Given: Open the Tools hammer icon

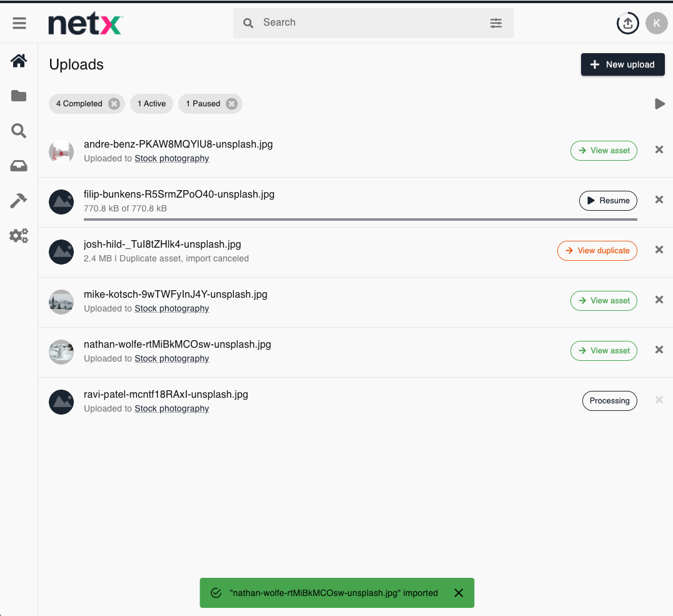Looking at the screenshot, I should click(19, 201).
